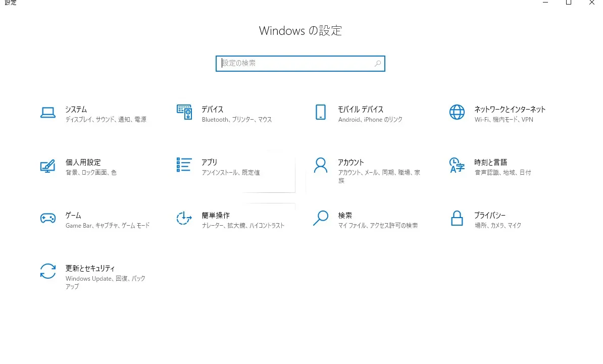Go to デバイス settings title

coord(212,110)
